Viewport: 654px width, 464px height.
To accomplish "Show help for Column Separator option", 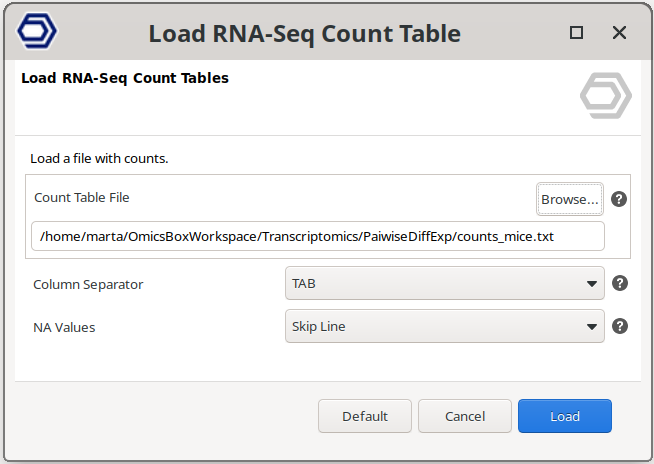I will point(619,283).
